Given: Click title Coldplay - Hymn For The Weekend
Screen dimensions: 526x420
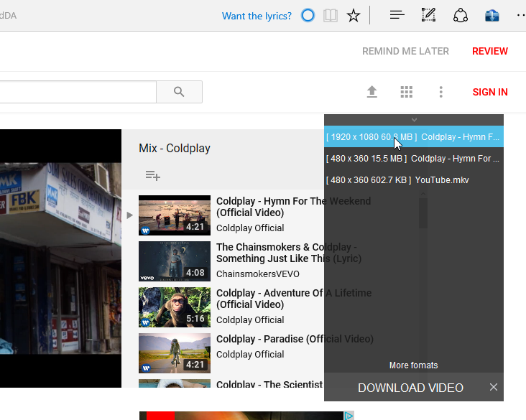Looking at the screenshot, I should (293, 207).
